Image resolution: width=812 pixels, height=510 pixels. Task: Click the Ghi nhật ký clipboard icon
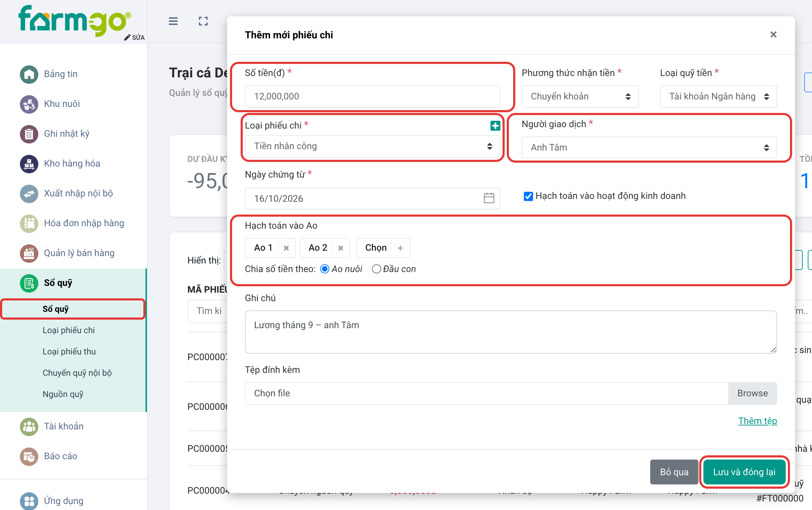click(x=29, y=134)
